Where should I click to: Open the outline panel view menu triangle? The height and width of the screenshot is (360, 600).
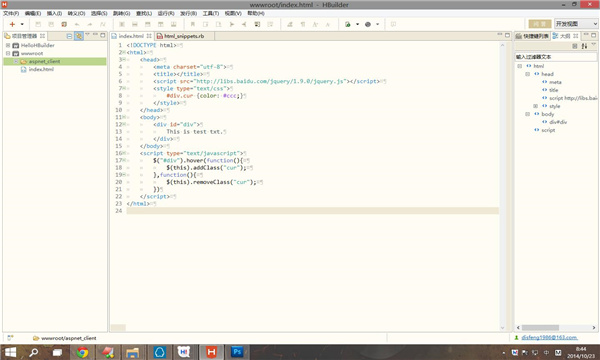[x=593, y=45]
